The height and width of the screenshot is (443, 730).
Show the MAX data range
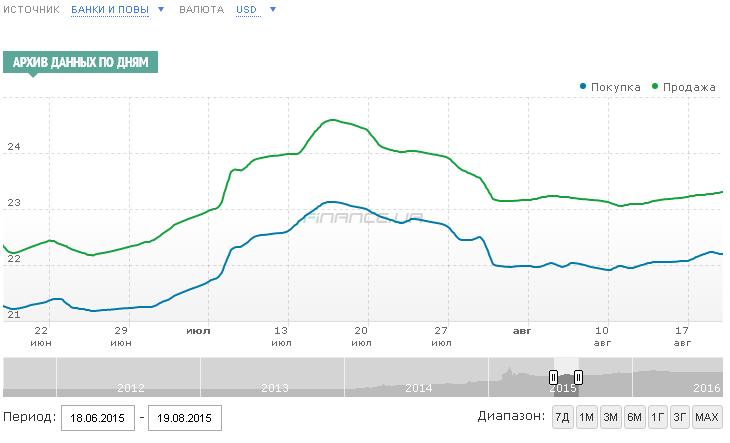click(x=706, y=416)
